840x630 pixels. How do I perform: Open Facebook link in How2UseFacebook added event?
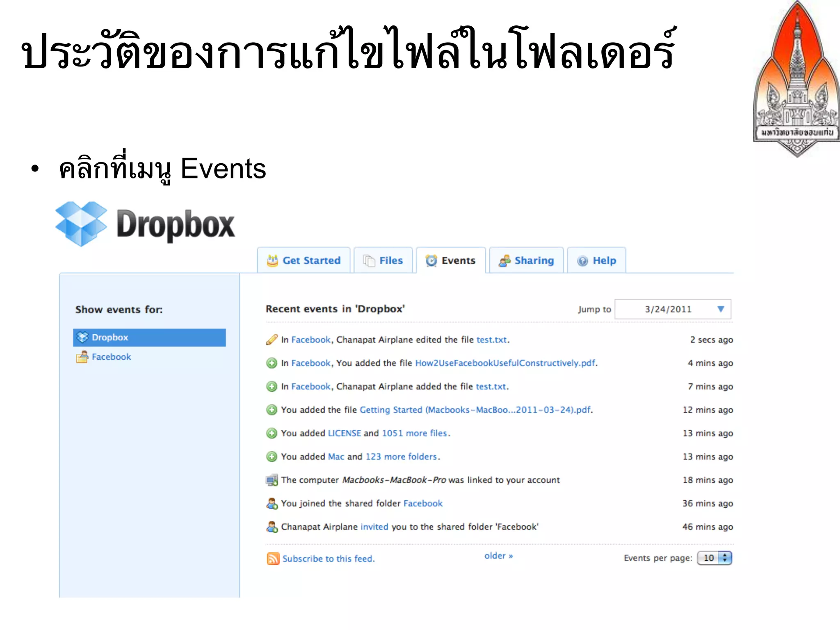[311, 363]
